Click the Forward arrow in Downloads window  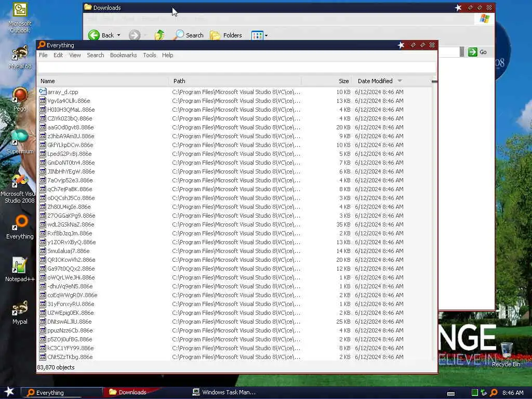click(135, 35)
